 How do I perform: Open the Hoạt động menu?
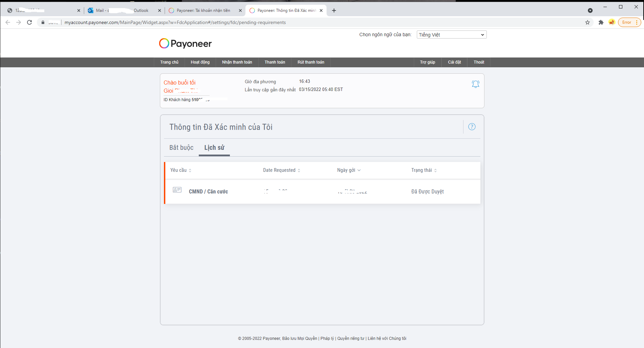click(200, 62)
